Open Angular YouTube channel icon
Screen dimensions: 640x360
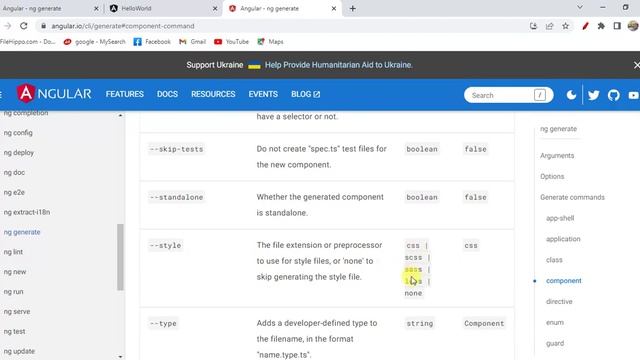pyautogui.click(x=634, y=95)
